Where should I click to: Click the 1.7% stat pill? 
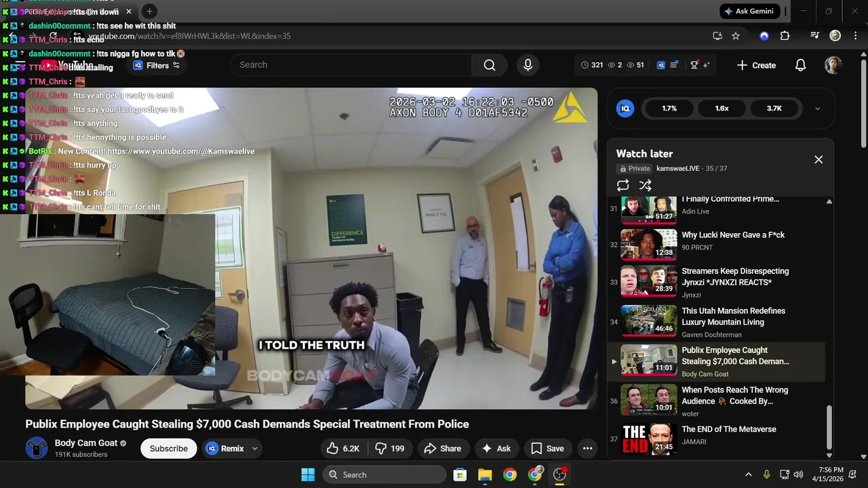(669, 108)
